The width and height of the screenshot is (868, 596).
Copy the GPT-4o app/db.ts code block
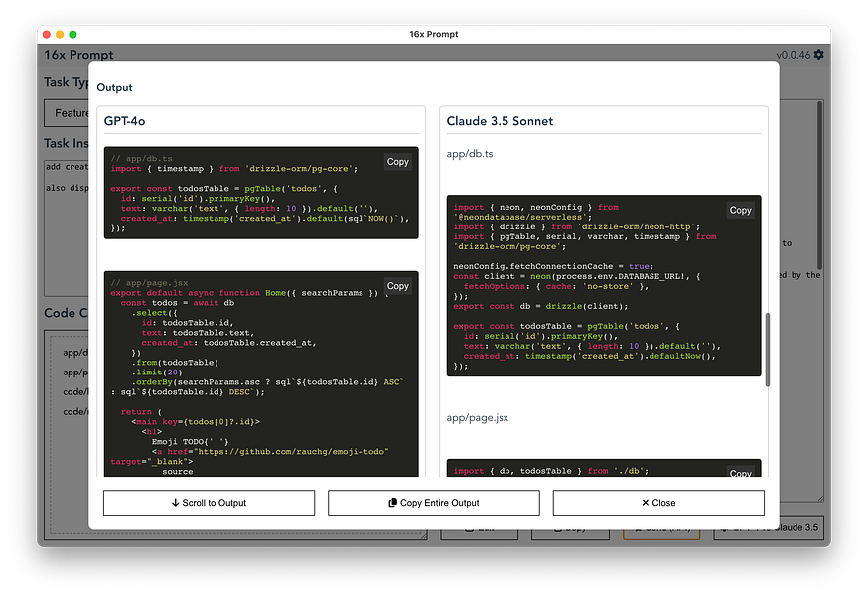[397, 162]
